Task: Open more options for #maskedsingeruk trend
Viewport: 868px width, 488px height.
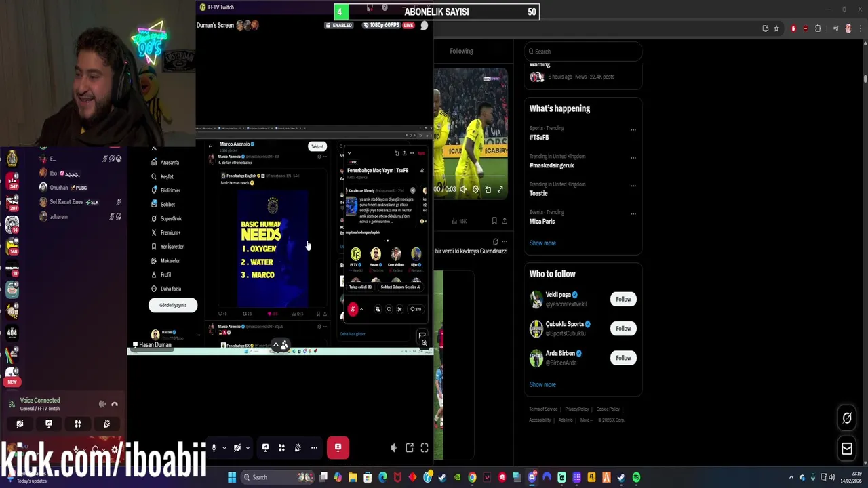Action: pyautogui.click(x=633, y=157)
